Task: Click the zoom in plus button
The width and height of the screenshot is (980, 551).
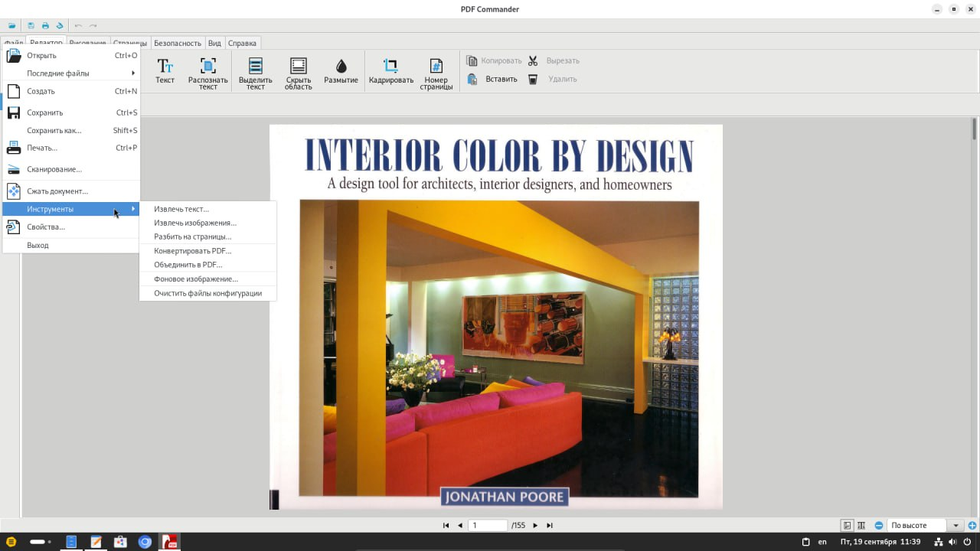Action: 972,526
